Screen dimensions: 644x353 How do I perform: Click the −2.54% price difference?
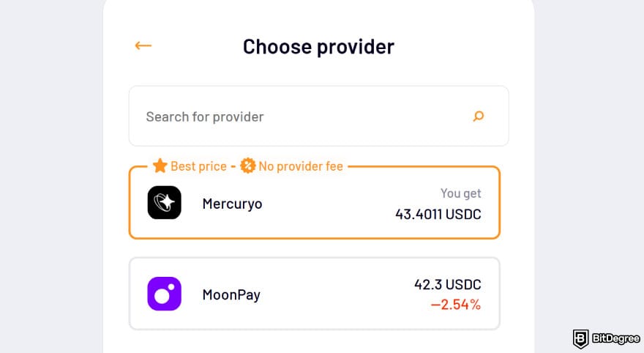coord(454,305)
